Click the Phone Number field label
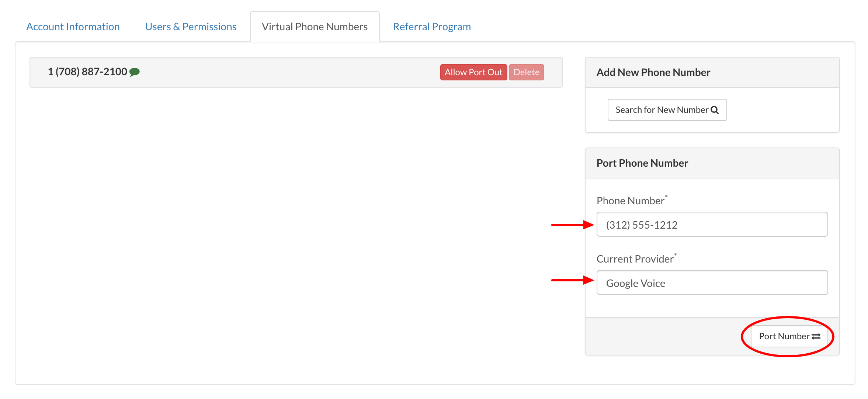The width and height of the screenshot is (868, 399). point(632,200)
